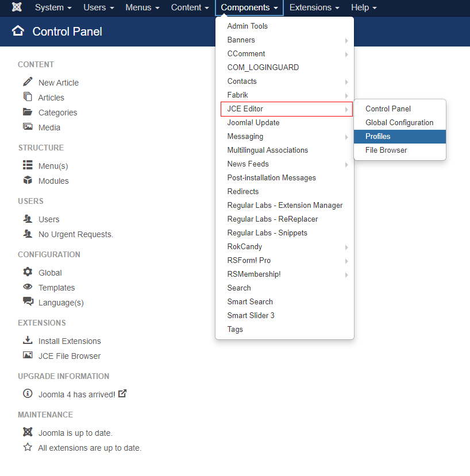The image size is (470, 476).
Task: Expand the Messaging submenu arrow
Action: 346,137
